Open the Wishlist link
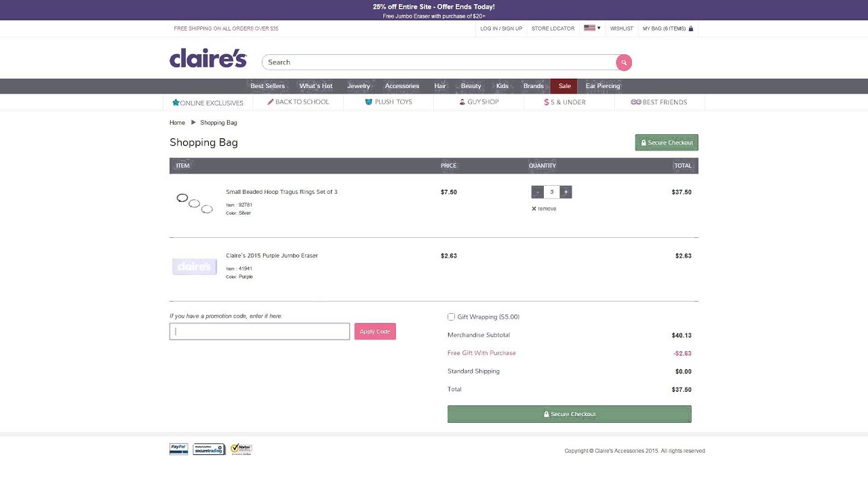The width and height of the screenshot is (868, 488). [x=622, y=28]
